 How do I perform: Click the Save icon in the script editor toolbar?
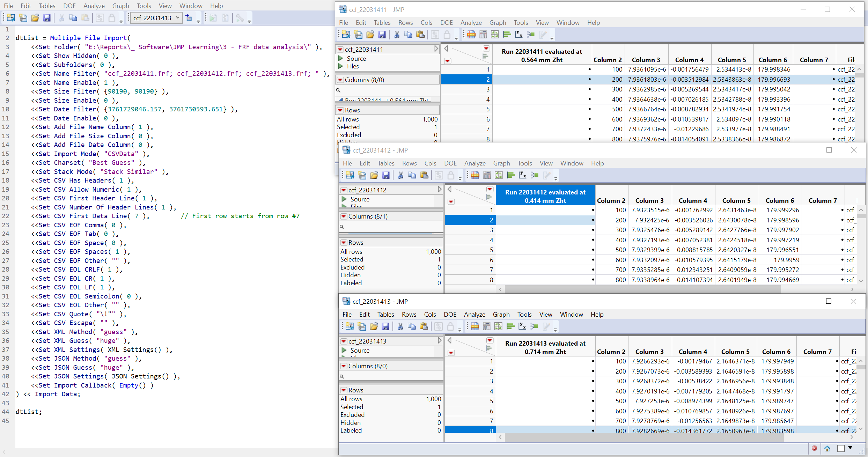[x=47, y=18]
